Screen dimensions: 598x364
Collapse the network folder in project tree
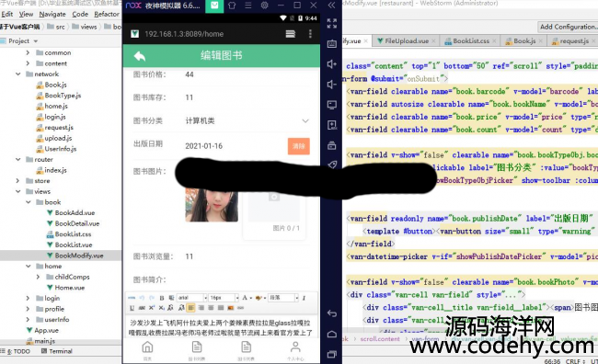point(17,74)
